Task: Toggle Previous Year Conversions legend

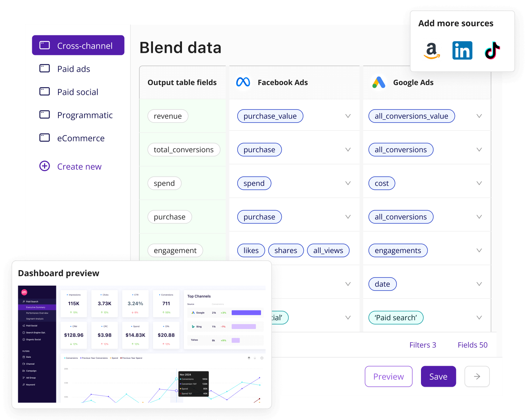Action: pyautogui.click(x=94, y=358)
